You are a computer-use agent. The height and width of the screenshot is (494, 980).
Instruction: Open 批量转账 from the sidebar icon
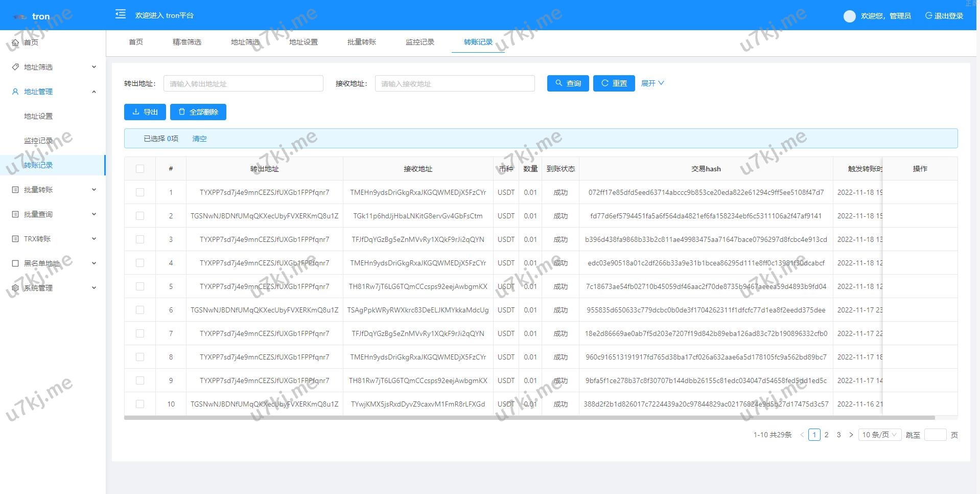pos(16,190)
